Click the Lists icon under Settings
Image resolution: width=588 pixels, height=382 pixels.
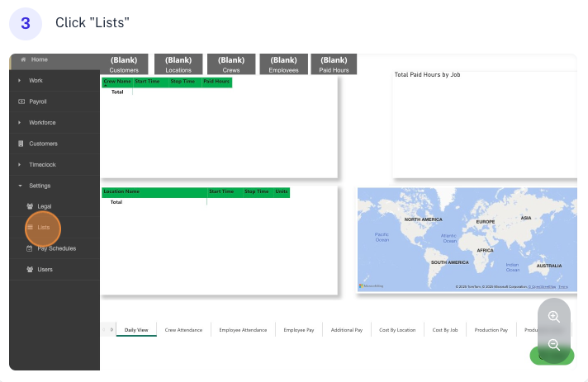click(x=31, y=227)
